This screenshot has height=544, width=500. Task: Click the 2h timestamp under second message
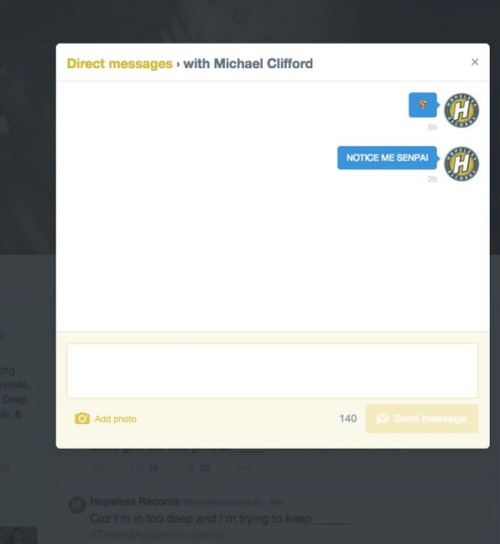click(x=432, y=179)
